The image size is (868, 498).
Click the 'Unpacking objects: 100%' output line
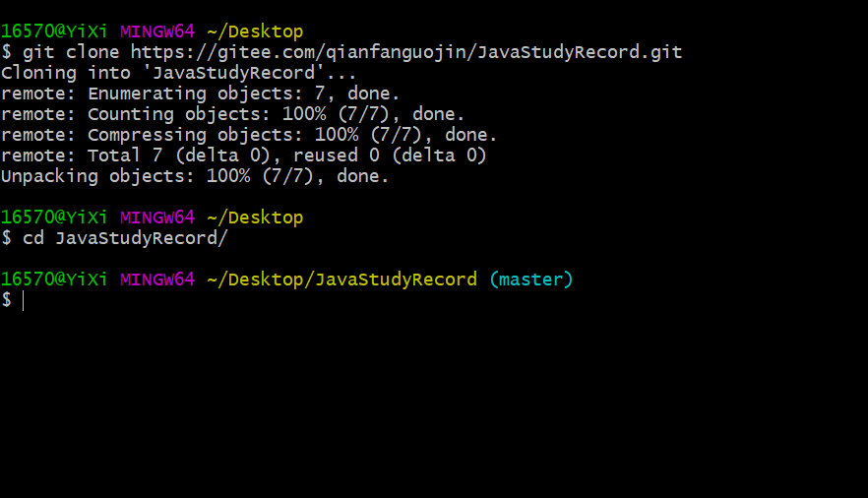pyautogui.click(x=195, y=176)
